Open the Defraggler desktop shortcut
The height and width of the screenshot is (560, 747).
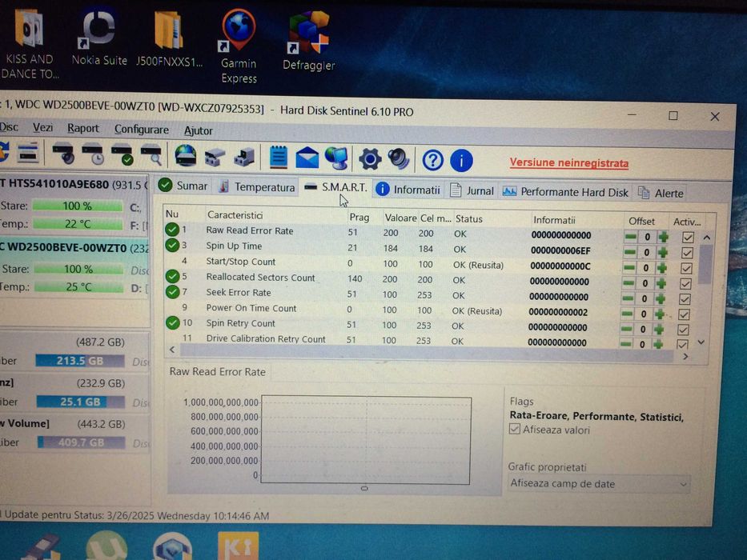(309, 41)
